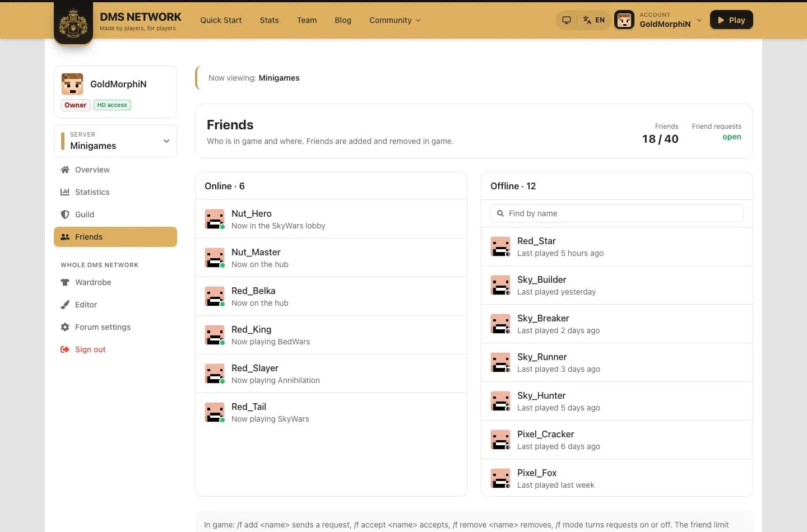Click the Sign out link
Image resolution: width=807 pixels, height=532 pixels.
[115, 349]
